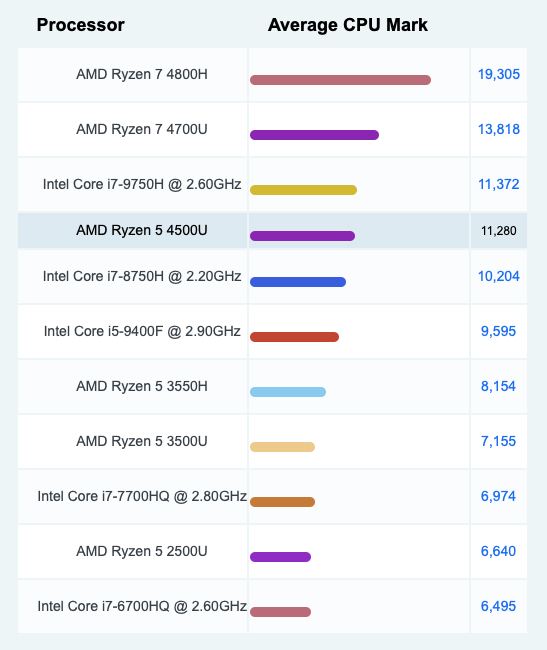Open the 6,640 score link
The image size is (547, 650).
click(x=498, y=551)
